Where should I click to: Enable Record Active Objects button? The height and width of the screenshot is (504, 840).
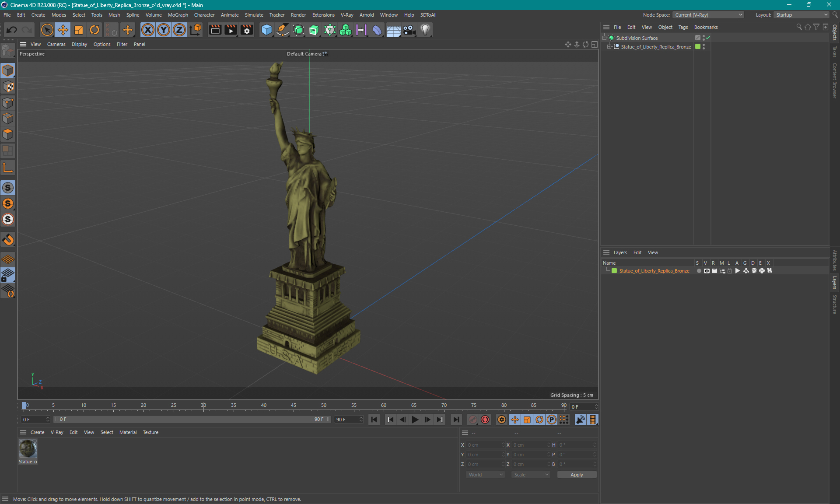[473, 420]
